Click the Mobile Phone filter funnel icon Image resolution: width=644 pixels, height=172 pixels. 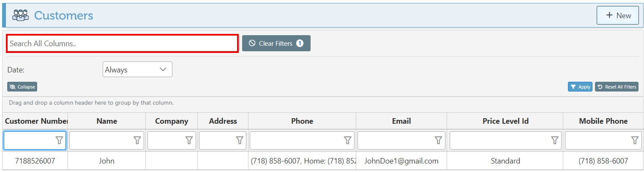pyautogui.click(x=635, y=140)
